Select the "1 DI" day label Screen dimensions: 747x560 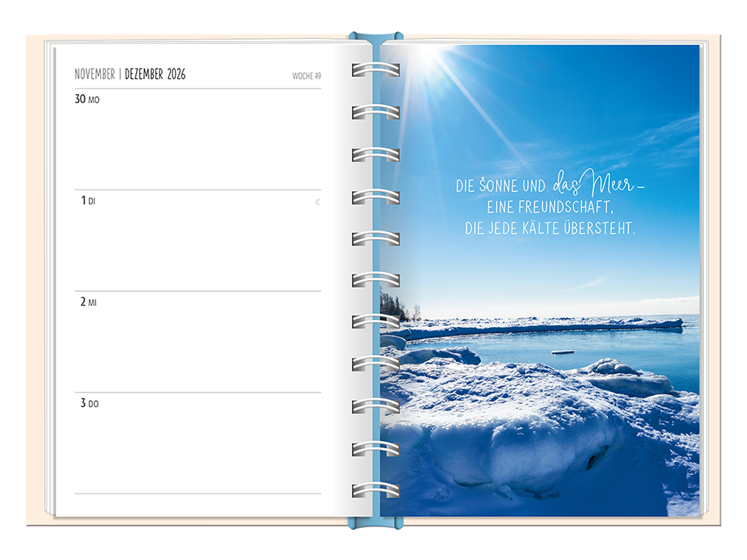(x=88, y=201)
